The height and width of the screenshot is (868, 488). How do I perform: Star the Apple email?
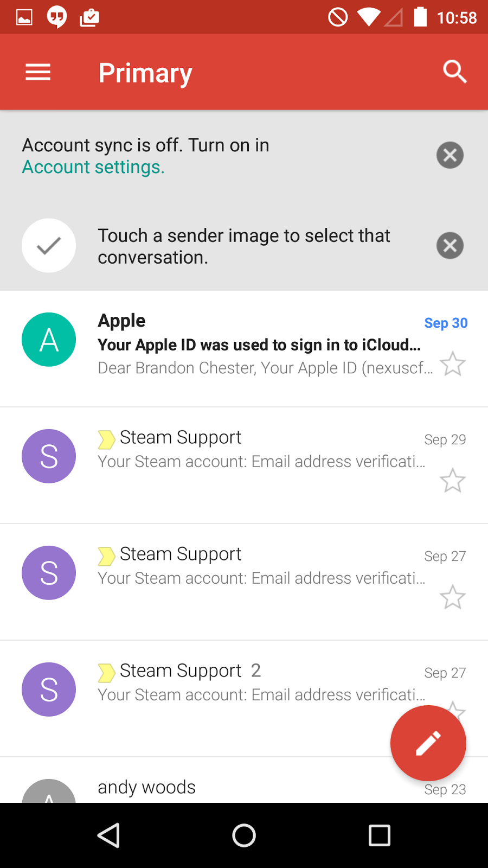click(x=452, y=364)
